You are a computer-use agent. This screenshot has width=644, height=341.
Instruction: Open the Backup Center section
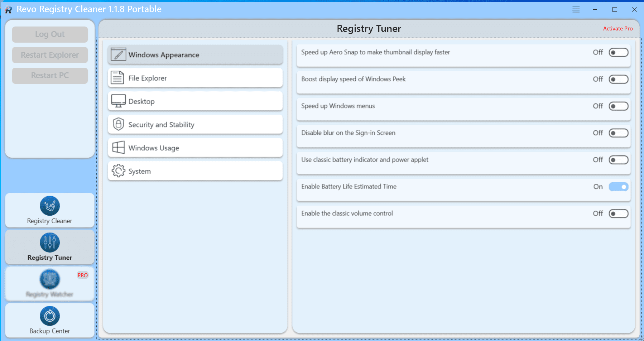[50, 320]
